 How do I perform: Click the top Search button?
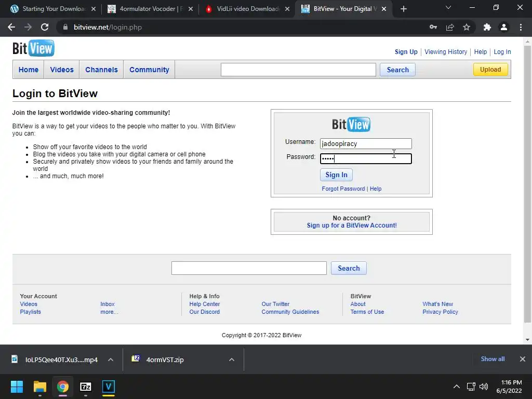pos(397,70)
